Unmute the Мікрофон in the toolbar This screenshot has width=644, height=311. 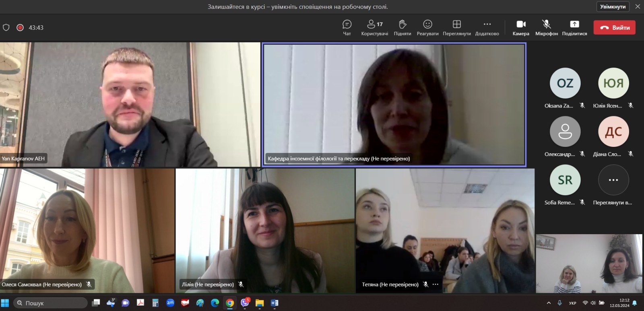[546, 27]
